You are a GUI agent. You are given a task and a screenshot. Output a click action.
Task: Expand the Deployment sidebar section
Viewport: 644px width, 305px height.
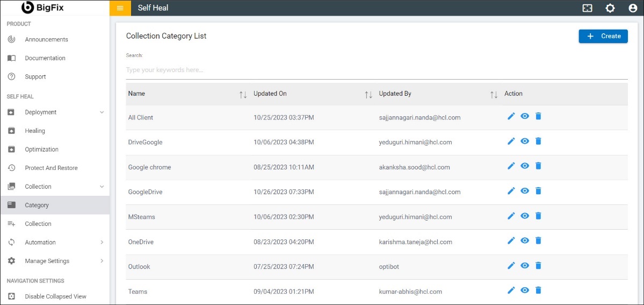102,112
